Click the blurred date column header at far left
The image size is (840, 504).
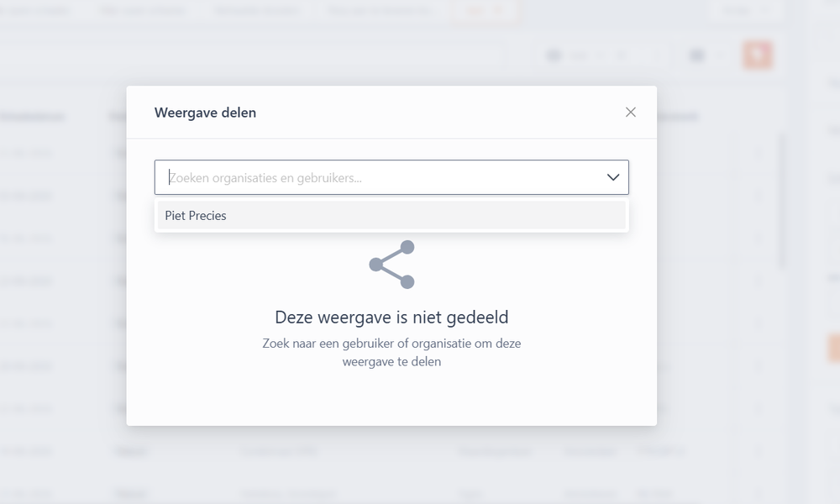[31, 116]
